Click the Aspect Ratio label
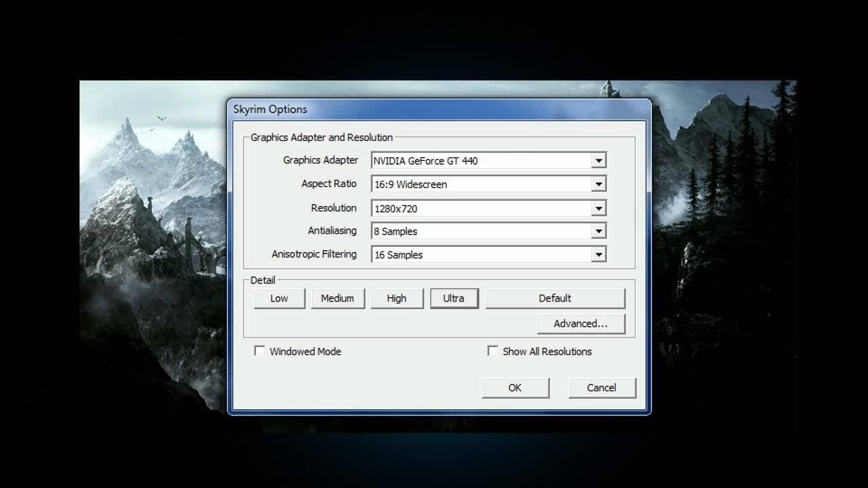868x488 pixels. coord(329,184)
